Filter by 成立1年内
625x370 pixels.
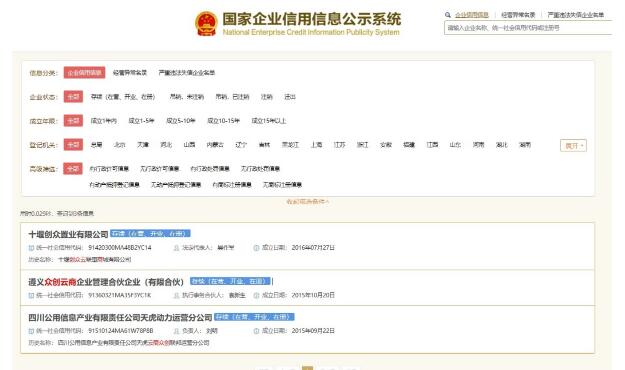[x=104, y=121]
